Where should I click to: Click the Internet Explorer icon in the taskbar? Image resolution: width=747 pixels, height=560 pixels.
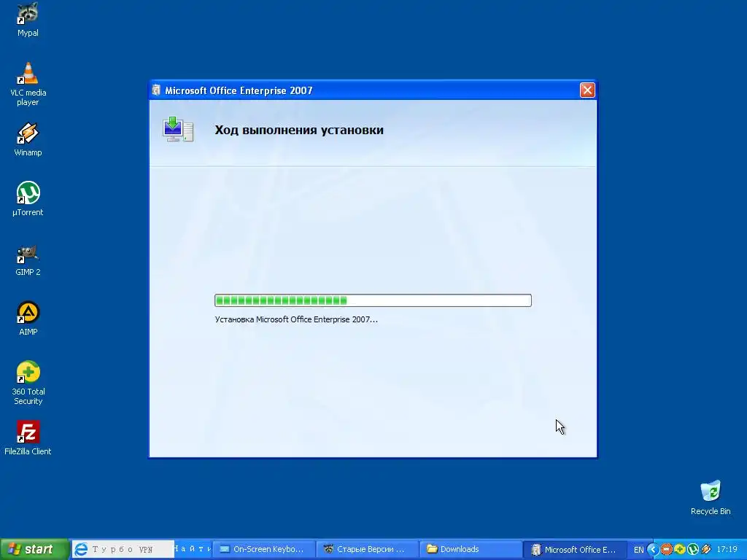pos(81,549)
